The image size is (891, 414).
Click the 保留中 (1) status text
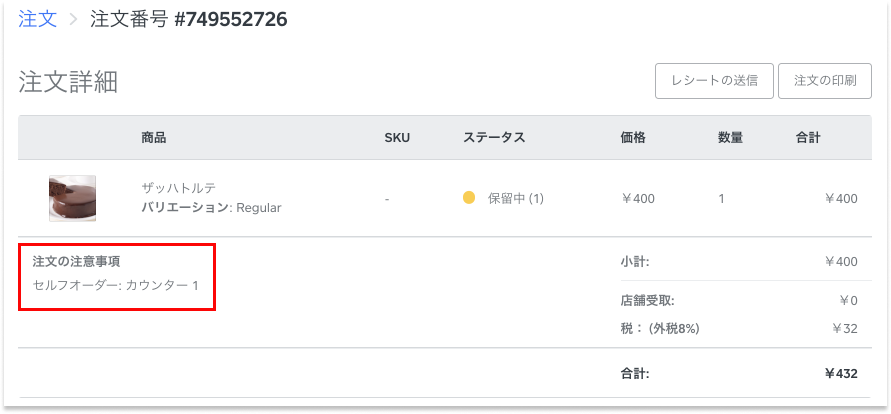(515, 198)
